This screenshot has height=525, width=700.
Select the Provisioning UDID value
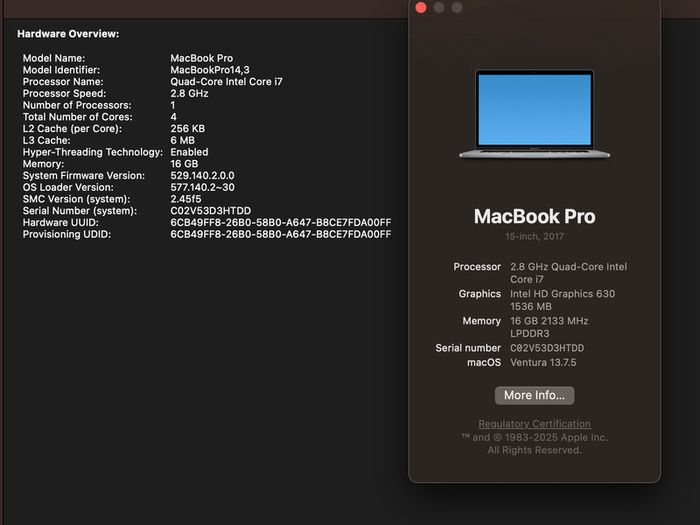click(x=281, y=234)
